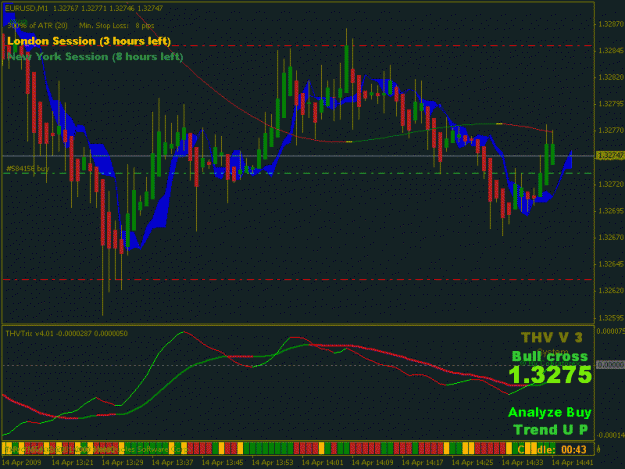The height and width of the screenshot is (469, 625).
Task: Click the 0.000075 indicator scale value
Action: tap(611, 331)
